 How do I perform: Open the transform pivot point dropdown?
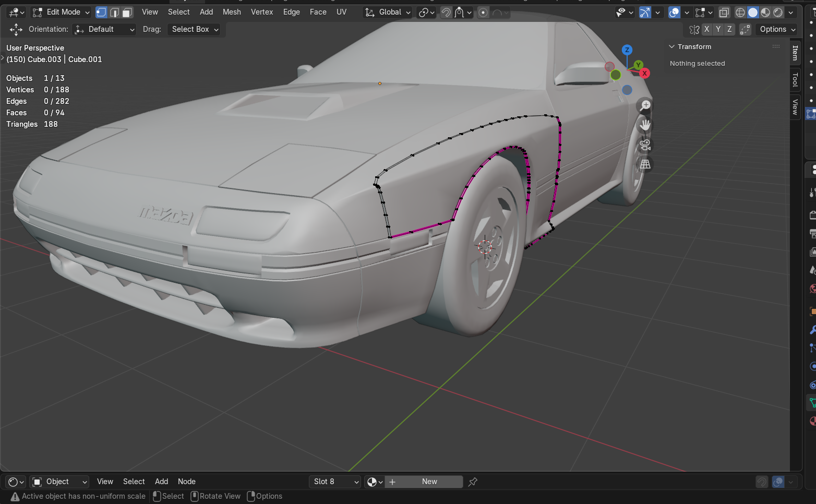coord(426,12)
